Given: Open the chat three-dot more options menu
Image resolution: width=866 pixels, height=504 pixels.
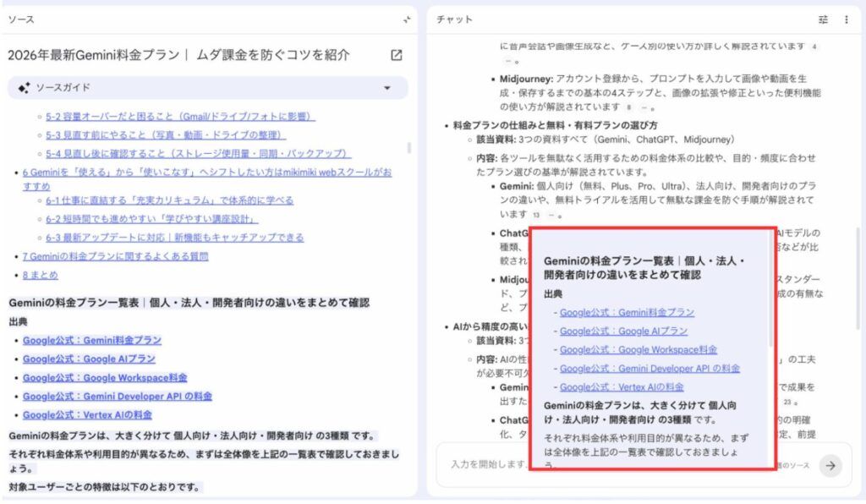Looking at the screenshot, I should [x=847, y=19].
